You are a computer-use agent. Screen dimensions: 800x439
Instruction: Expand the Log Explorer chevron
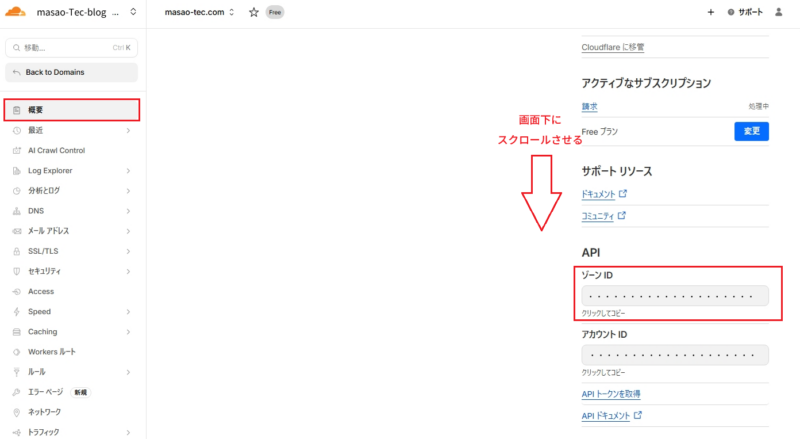[x=128, y=171]
